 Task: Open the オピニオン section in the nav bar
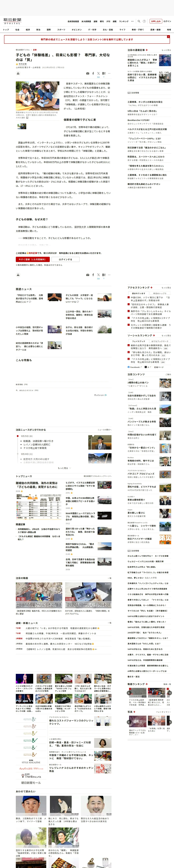77,30
